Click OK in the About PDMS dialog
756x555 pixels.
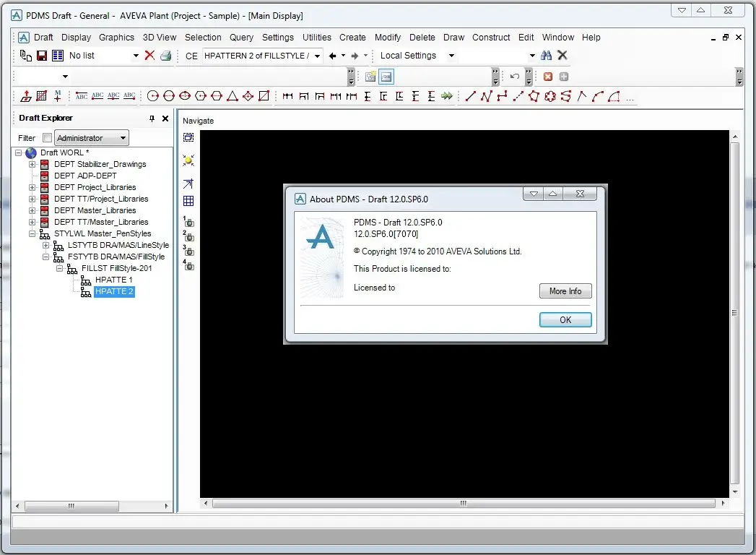(x=565, y=320)
